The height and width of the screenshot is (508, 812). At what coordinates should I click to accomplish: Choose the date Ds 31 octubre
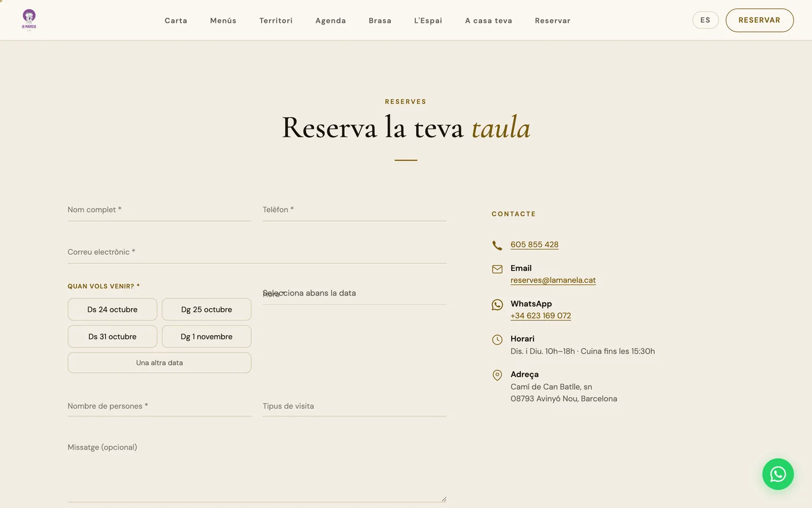pyautogui.click(x=113, y=336)
